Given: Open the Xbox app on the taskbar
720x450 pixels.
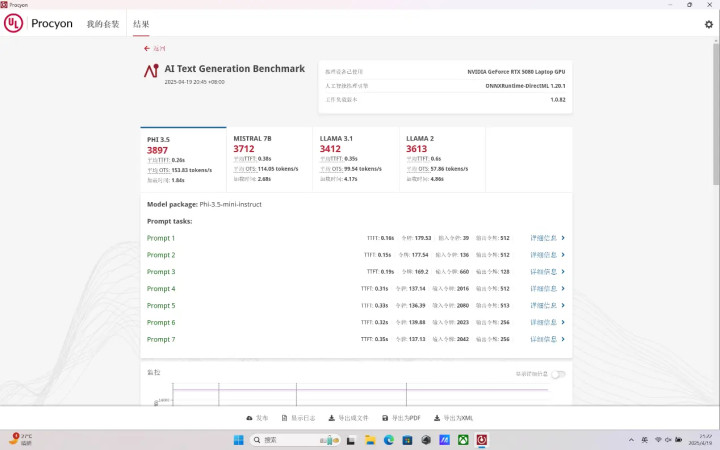Looking at the screenshot, I should pyautogui.click(x=463, y=440).
